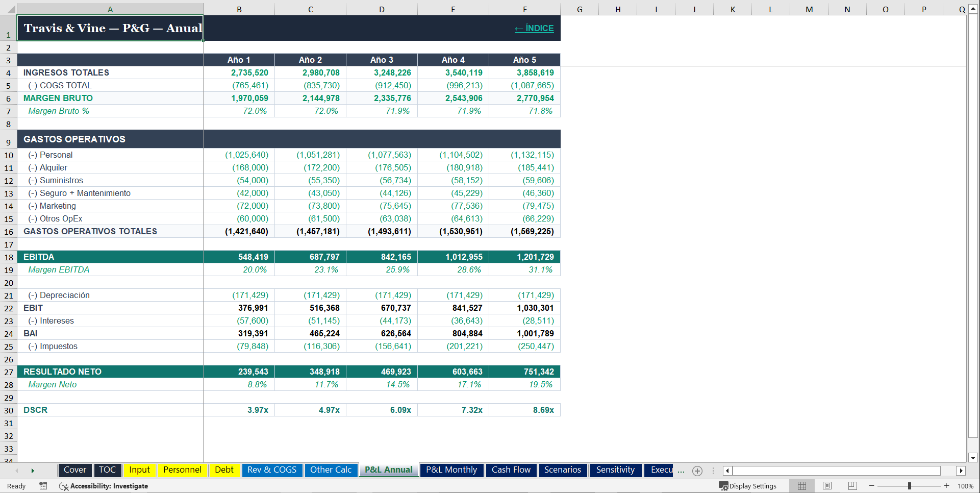Select column F header
This screenshot has width=980, height=493.
tap(525, 9)
